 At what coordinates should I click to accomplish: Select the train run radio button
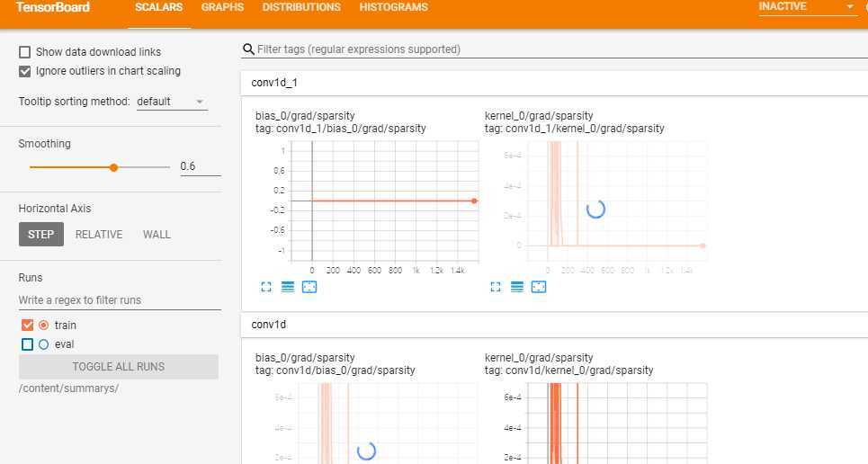44,325
